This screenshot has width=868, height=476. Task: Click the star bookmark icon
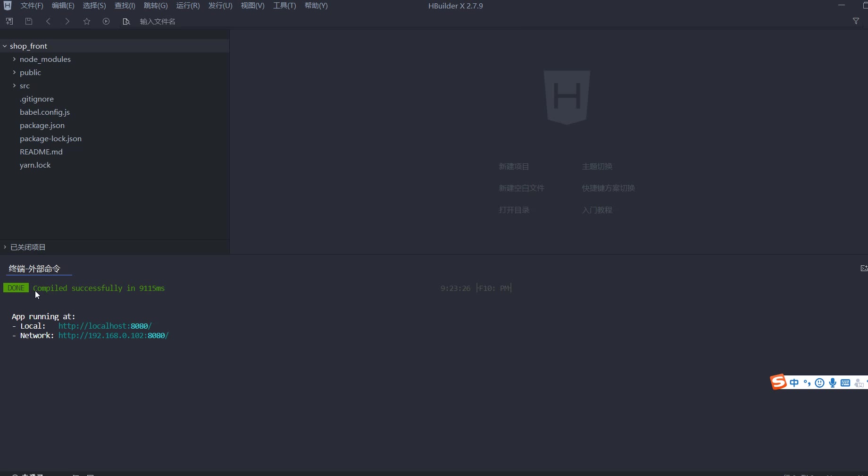[x=87, y=21]
